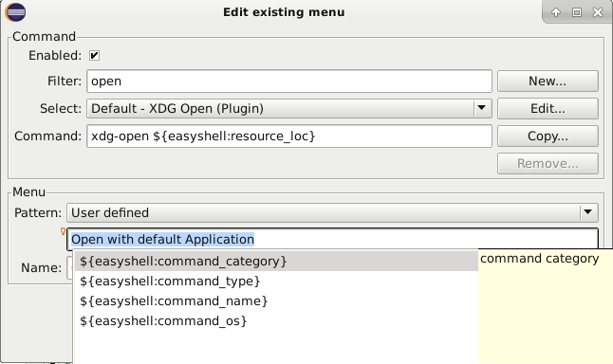Close the Edit existing menu dialog

(x=598, y=12)
